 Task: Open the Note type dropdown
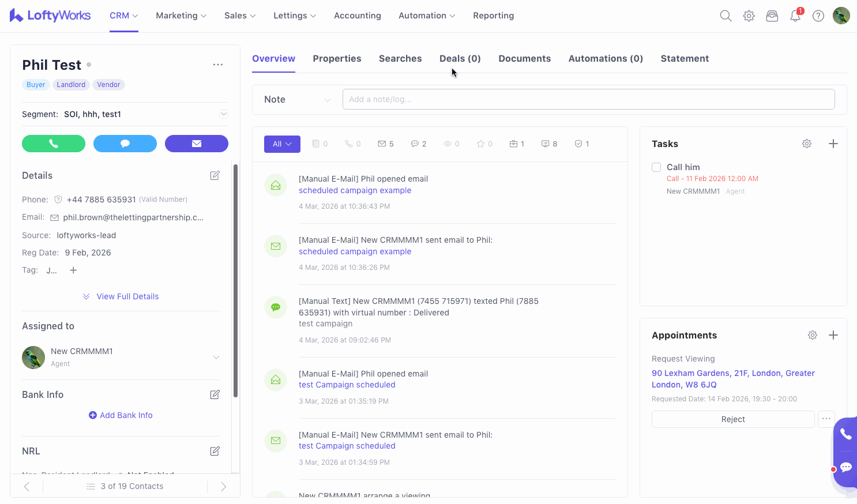coord(297,100)
